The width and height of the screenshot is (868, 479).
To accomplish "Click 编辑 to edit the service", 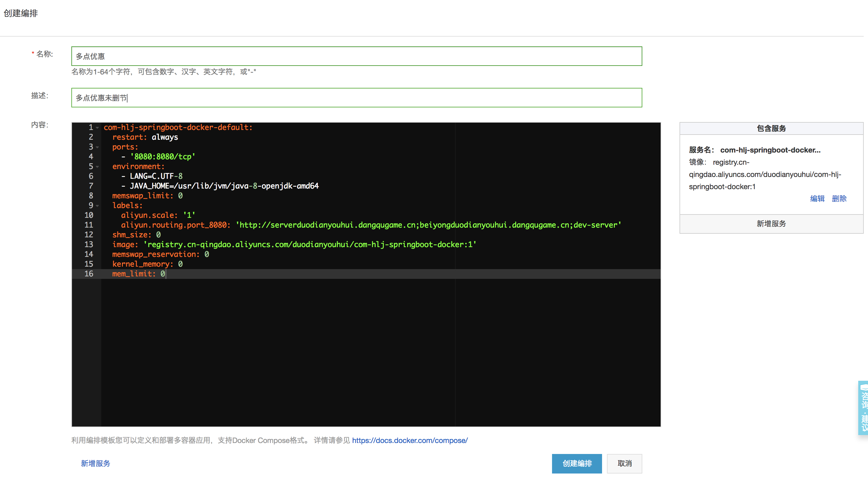I will (817, 199).
